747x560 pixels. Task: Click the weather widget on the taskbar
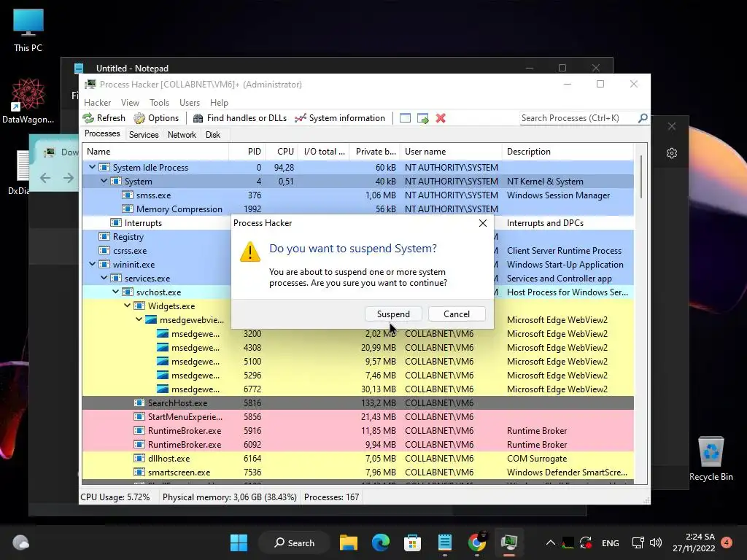[20, 542]
